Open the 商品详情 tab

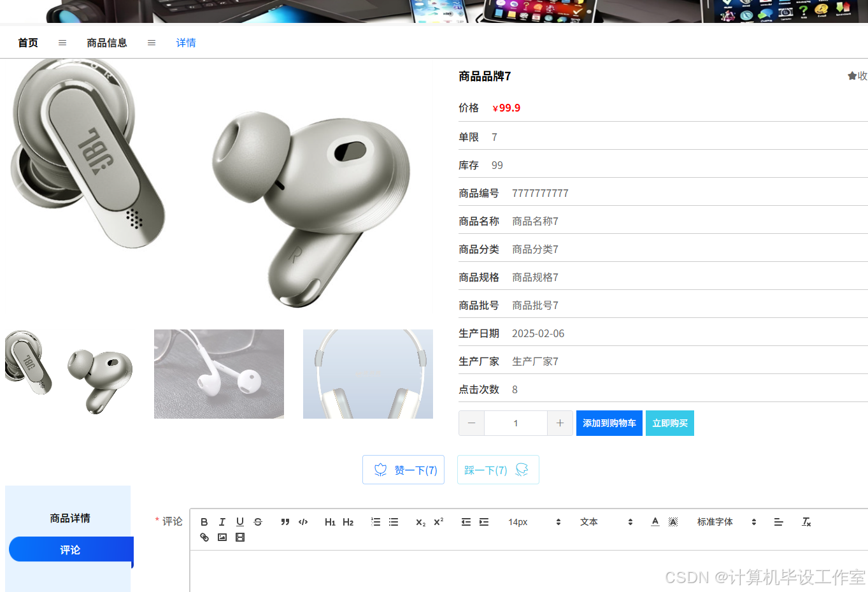pos(70,518)
